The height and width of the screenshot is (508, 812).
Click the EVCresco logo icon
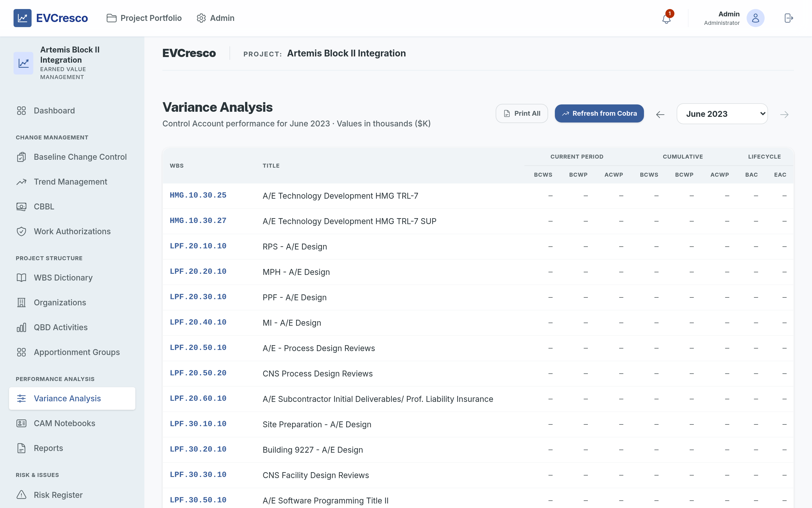(23, 18)
